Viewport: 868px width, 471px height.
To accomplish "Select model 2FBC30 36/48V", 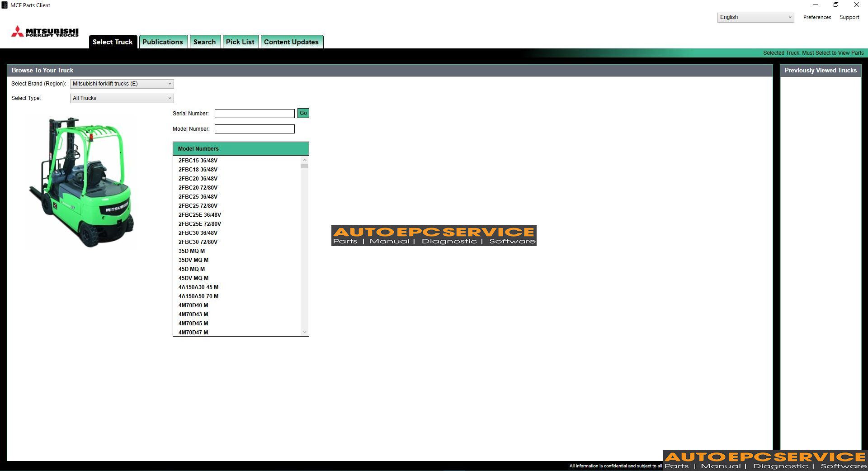I will coord(237,233).
